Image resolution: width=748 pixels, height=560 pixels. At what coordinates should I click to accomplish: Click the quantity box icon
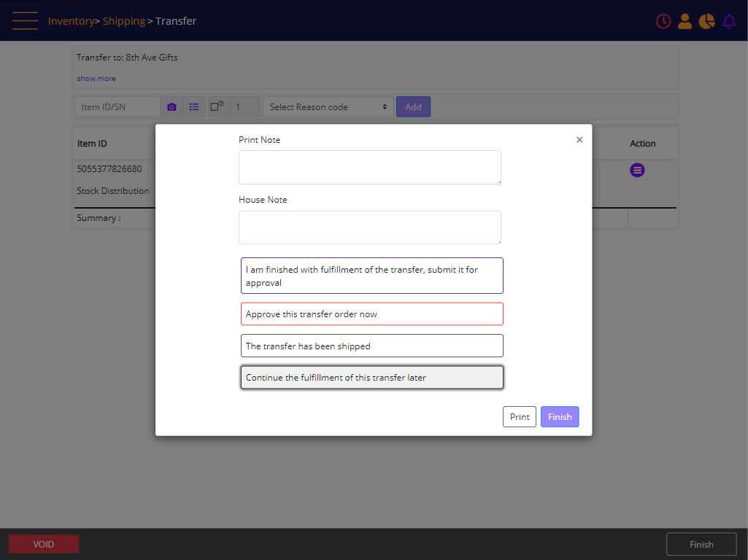[217, 106]
